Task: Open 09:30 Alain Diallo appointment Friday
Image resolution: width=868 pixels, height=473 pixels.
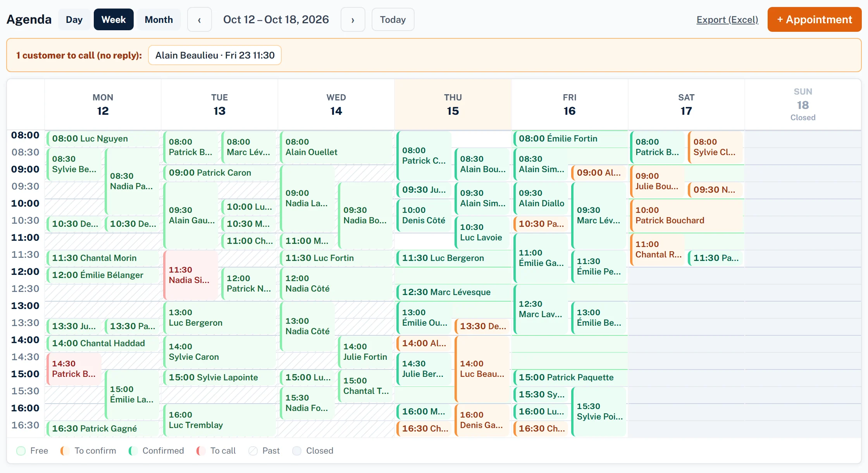Action: pos(541,199)
